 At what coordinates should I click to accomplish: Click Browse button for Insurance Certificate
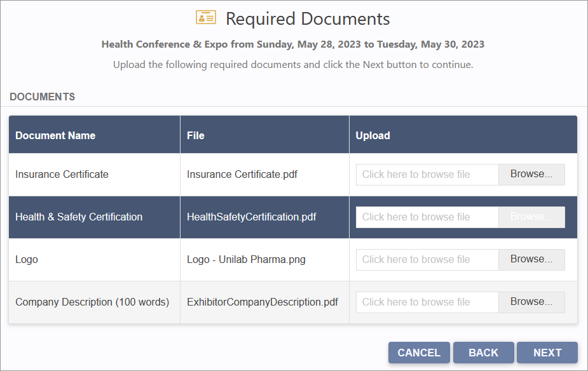(531, 174)
